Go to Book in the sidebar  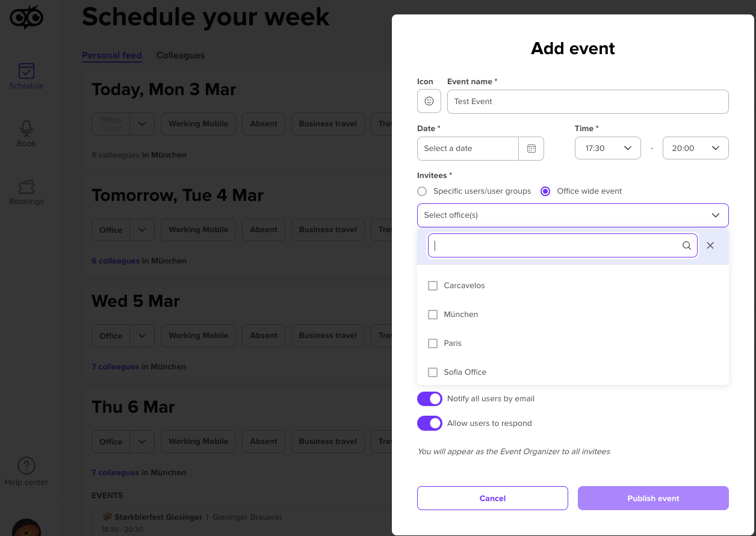tap(26, 134)
